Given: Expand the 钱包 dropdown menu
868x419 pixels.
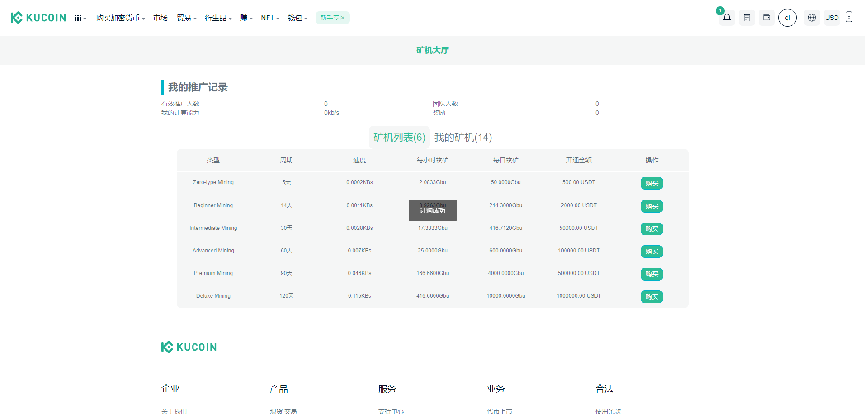Looking at the screenshot, I should (297, 18).
